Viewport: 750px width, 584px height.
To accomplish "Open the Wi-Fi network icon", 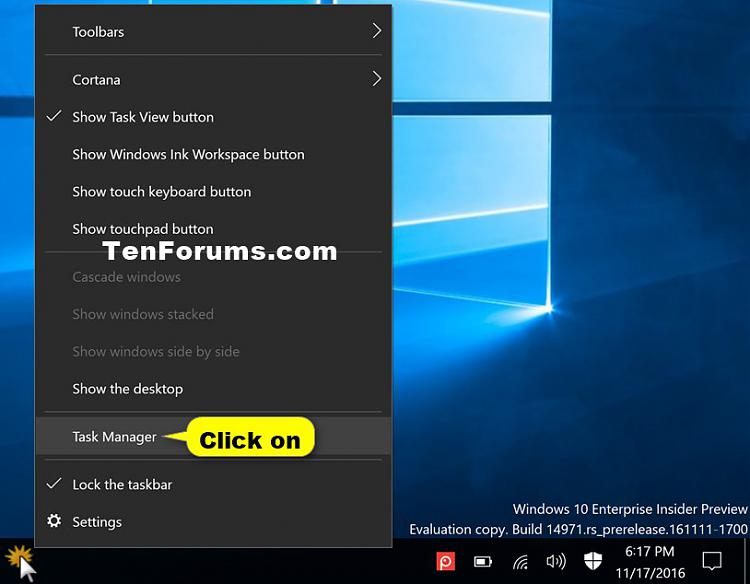I will coord(520,562).
